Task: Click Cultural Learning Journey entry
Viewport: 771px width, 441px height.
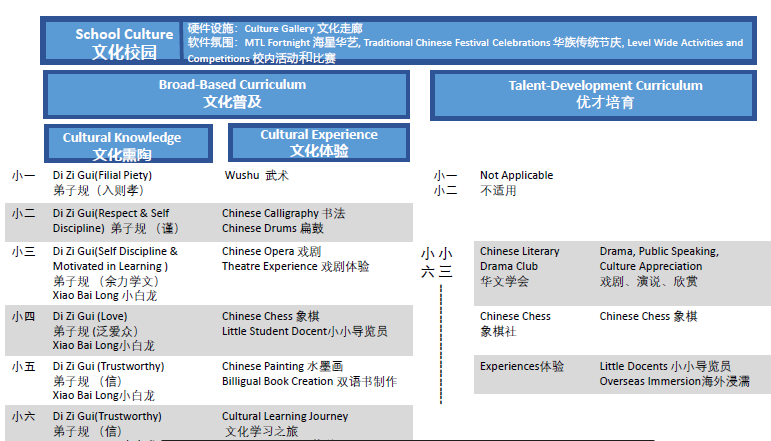Action: pyautogui.click(x=285, y=416)
